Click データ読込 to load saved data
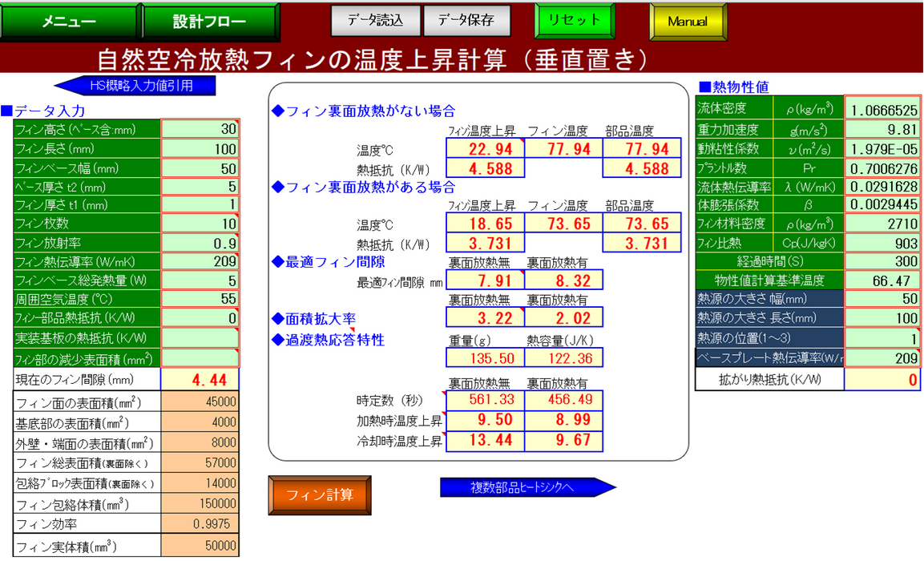This screenshot has height=561, width=924. (375, 21)
